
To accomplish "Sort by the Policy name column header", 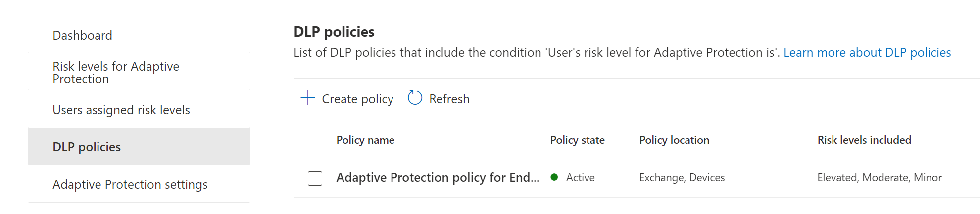I will point(365,140).
